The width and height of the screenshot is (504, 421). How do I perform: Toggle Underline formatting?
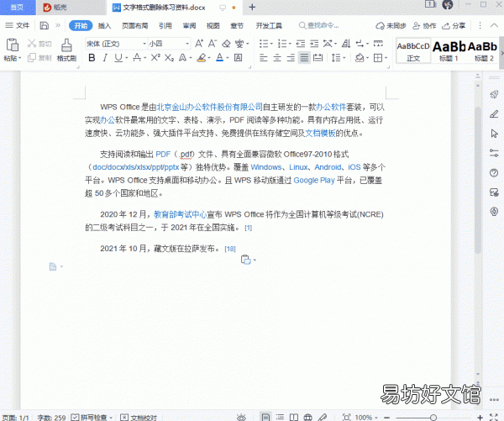118,58
